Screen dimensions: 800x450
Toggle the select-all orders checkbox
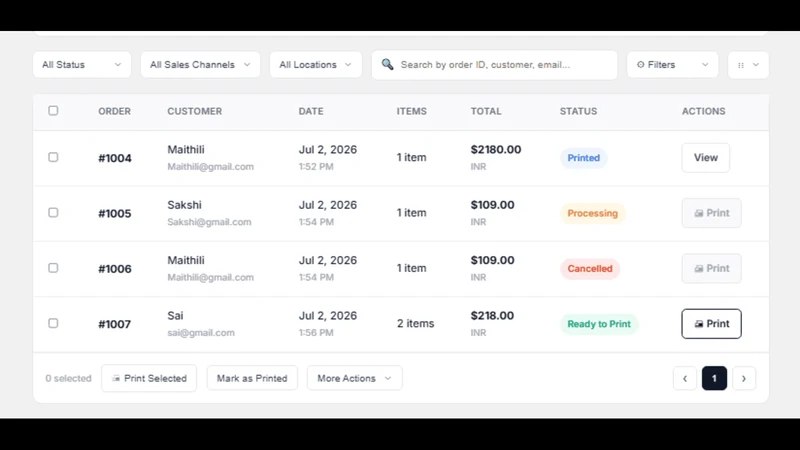[x=53, y=111]
